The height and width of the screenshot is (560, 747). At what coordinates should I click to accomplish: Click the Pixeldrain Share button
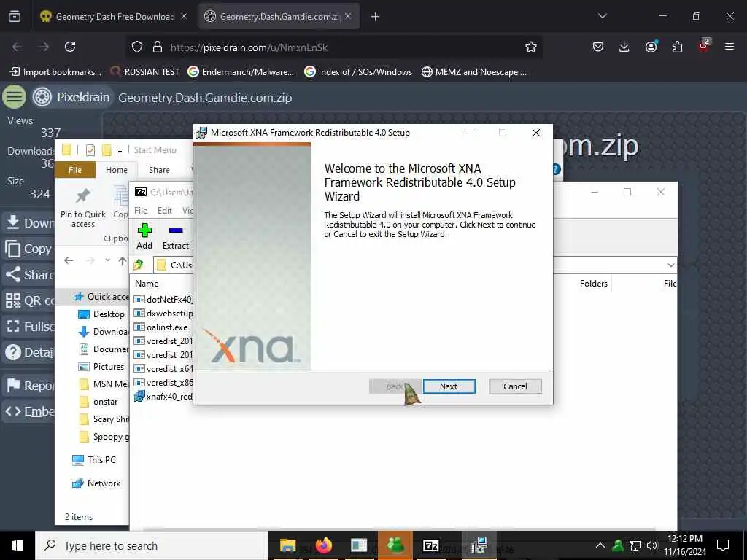(x=28, y=275)
